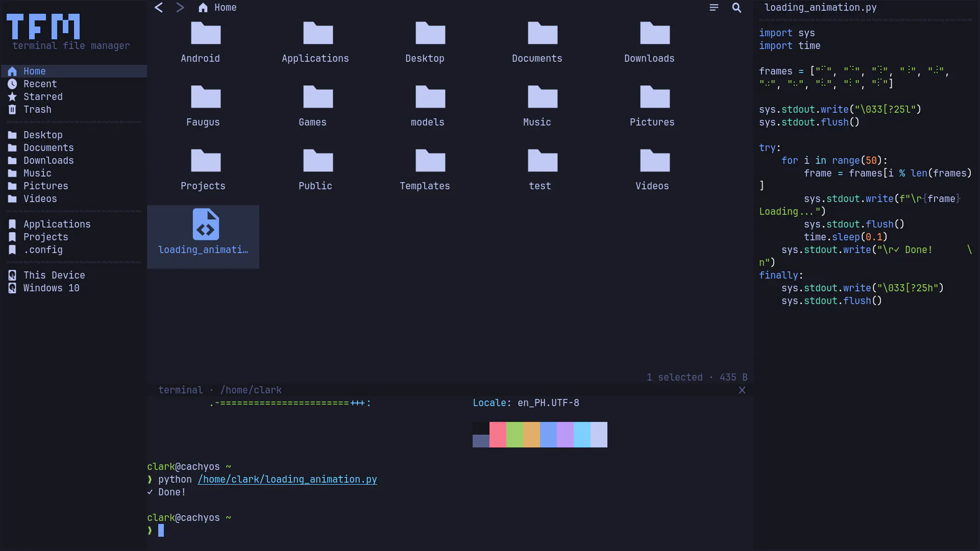
Task: Click the loading_animation.py path link in terminal
Action: coord(287,480)
